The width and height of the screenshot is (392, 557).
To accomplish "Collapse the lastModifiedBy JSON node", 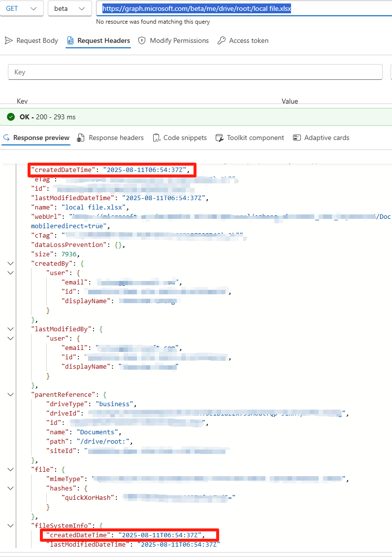I will coord(11,329).
